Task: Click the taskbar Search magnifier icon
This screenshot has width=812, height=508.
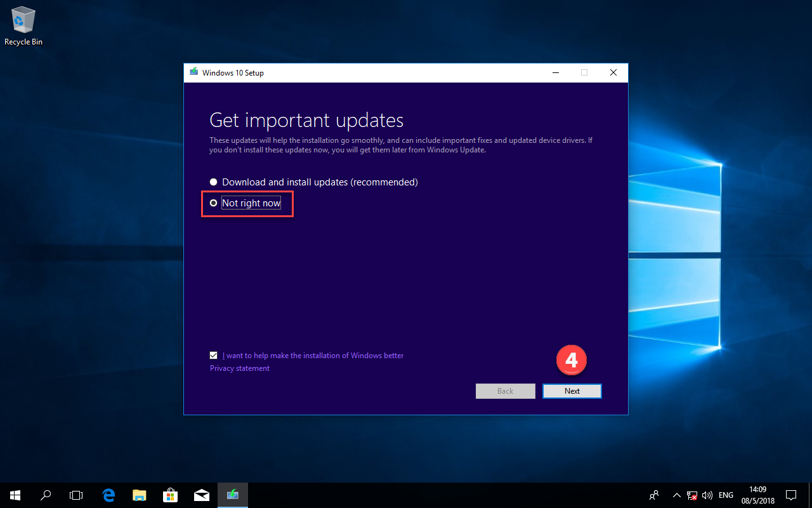Action: click(46, 495)
